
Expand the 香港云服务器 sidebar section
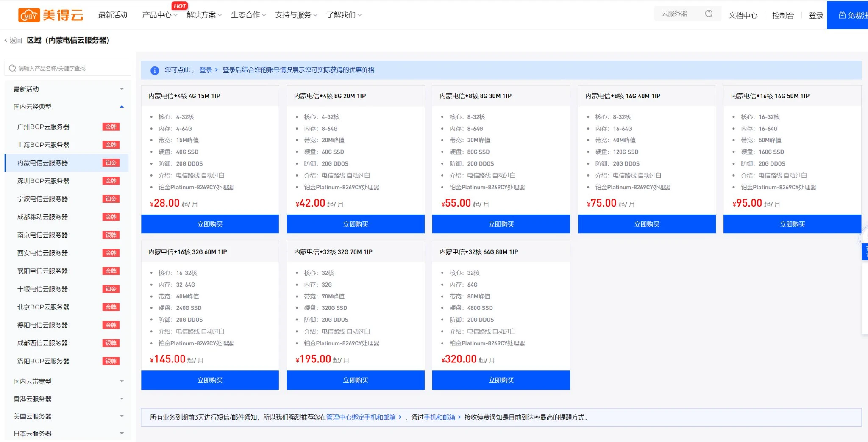click(122, 399)
